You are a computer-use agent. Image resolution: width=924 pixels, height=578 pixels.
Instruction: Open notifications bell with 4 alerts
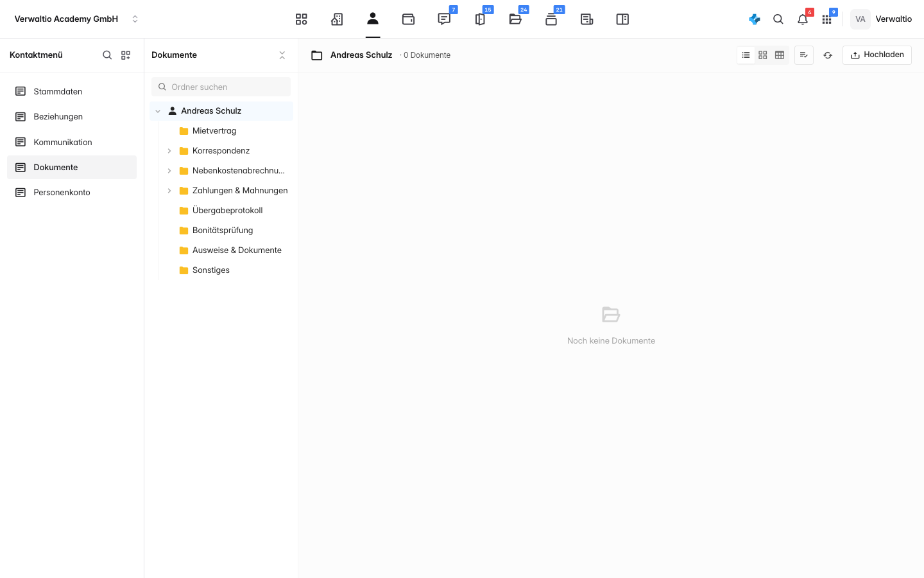pyautogui.click(x=803, y=19)
